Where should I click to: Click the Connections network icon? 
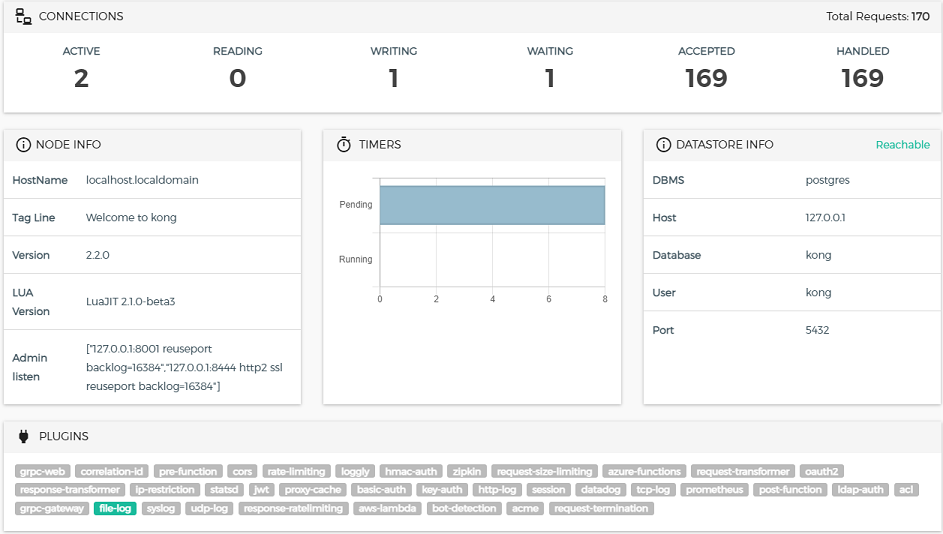[x=24, y=16]
